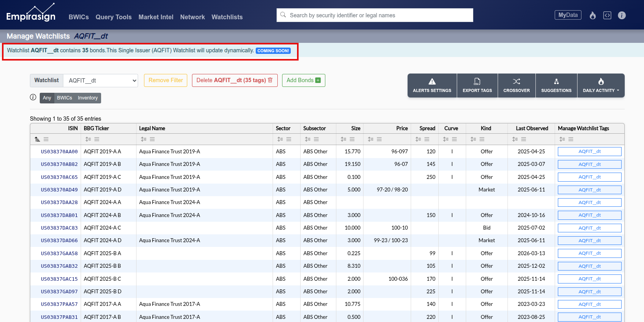The image size is (644, 322).
Task: Open ISIN column filter menu icon
Action: 46,139
